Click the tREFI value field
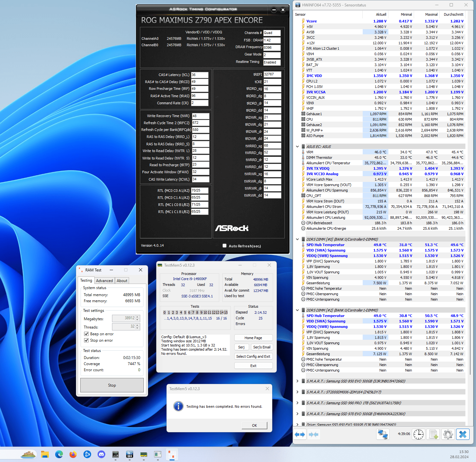The width and height of the screenshot is (476, 462). coord(272,74)
